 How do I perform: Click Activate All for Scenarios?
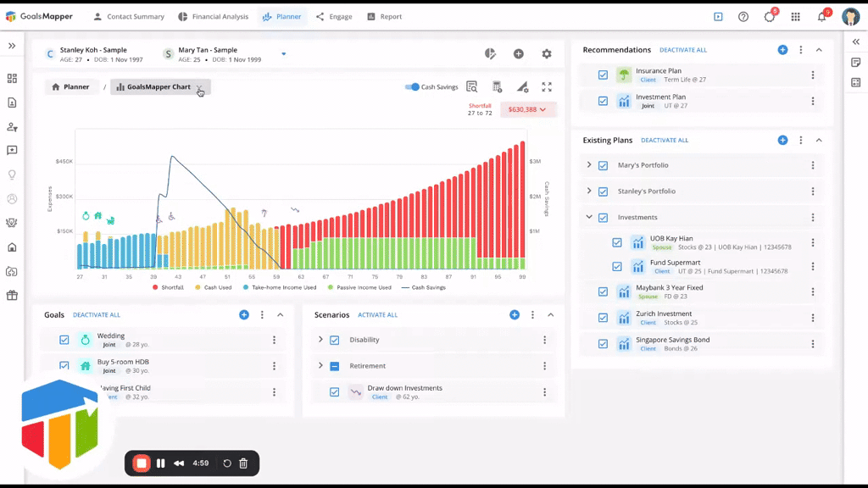tap(377, 315)
